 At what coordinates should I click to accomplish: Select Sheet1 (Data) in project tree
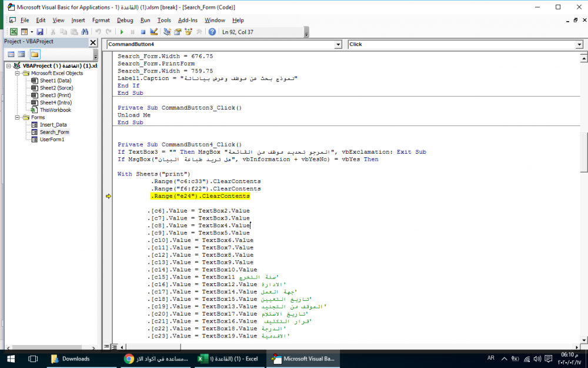[55, 80]
